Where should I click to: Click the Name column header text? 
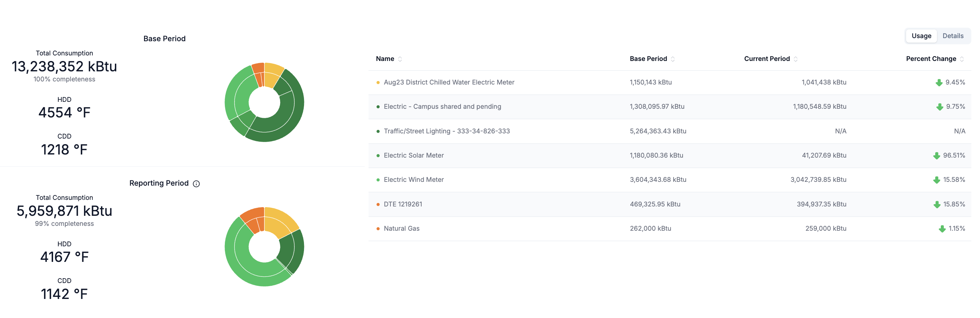(x=385, y=59)
